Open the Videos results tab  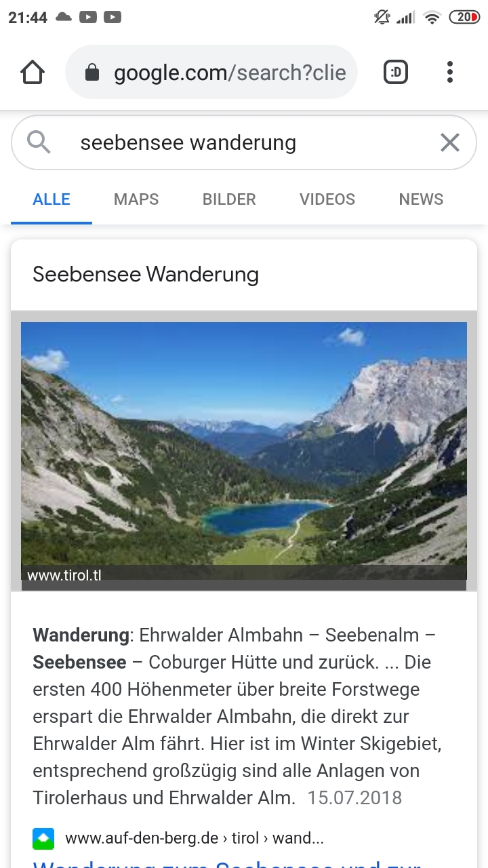(x=327, y=199)
